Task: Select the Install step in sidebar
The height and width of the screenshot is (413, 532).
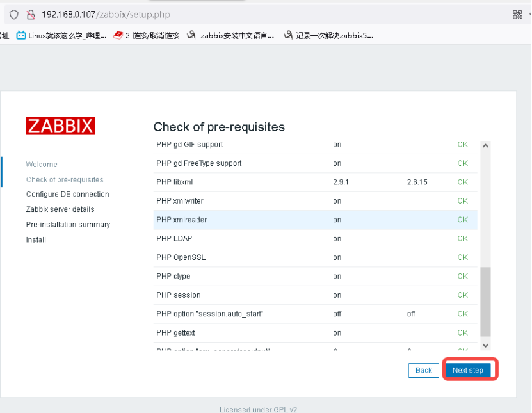Action: coord(36,240)
